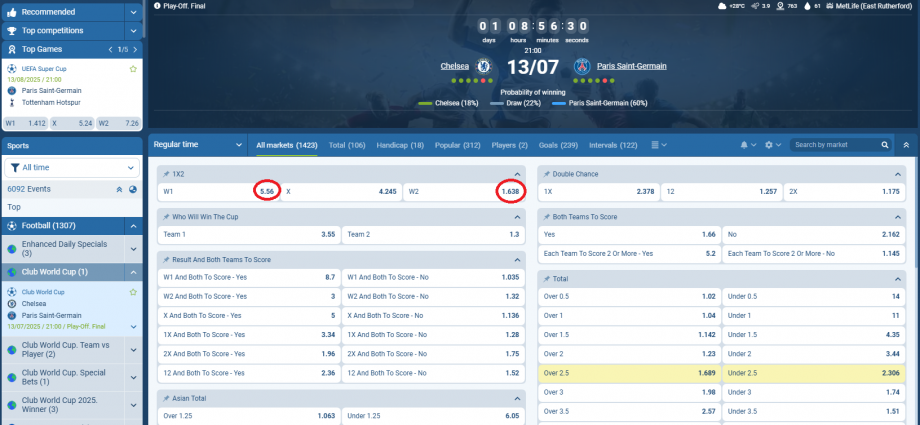Expand the Recommended chevron
Image resolution: width=920 pixels, height=425 pixels.
pos(133,12)
